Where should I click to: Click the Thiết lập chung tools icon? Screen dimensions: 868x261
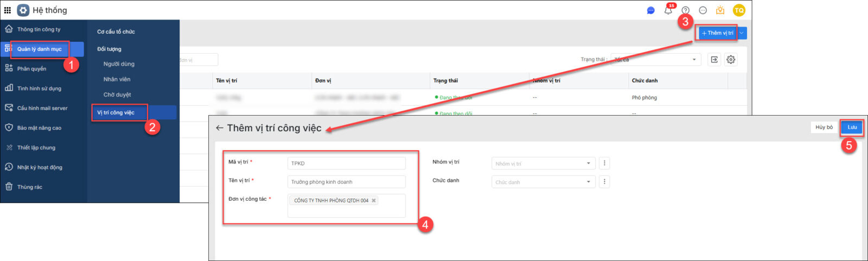[x=9, y=148]
